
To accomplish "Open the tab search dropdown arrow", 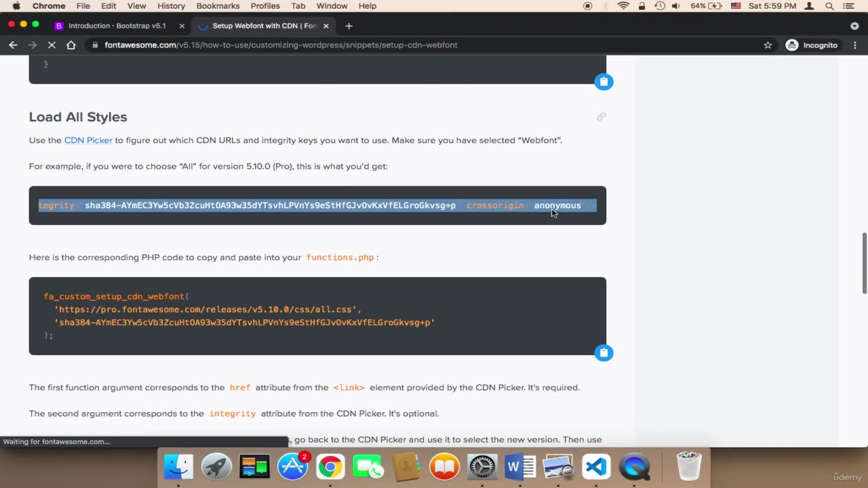I will [854, 26].
